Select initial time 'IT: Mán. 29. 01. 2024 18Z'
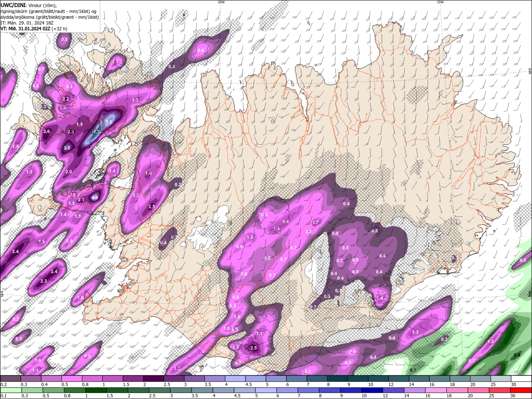Image resolution: width=532 pixels, height=399 pixels. tap(27, 23)
